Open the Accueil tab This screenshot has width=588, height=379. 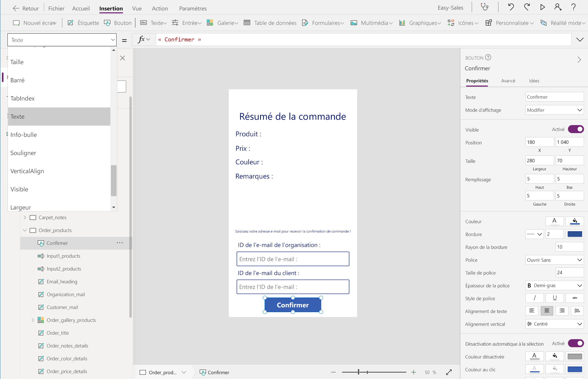tap(81, 8)
